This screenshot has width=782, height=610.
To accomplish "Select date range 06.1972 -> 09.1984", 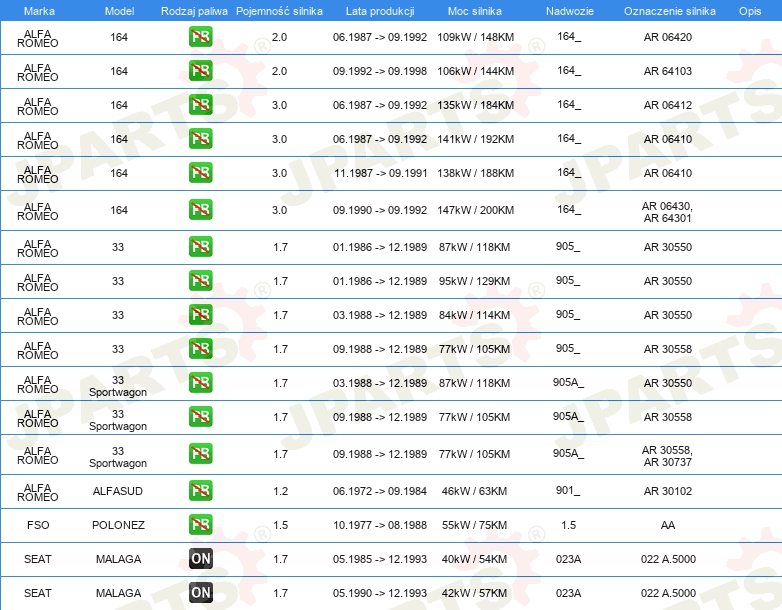I will coord(380,491).
